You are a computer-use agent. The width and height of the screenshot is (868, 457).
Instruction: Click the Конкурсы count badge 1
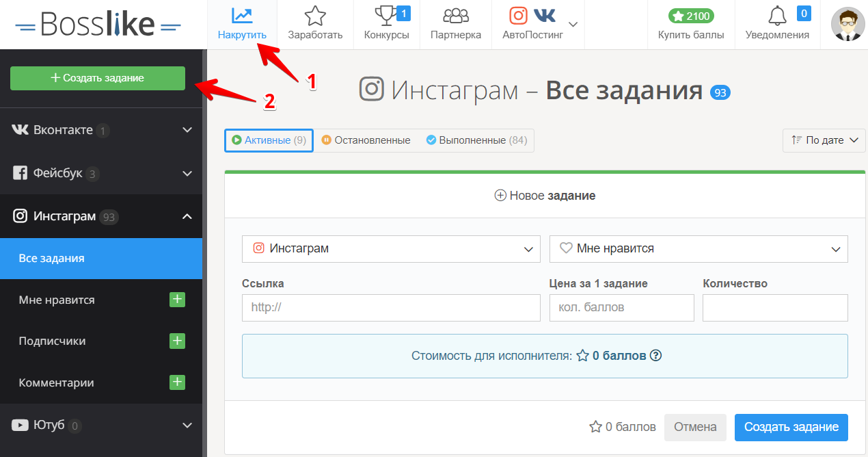(403, 13)
